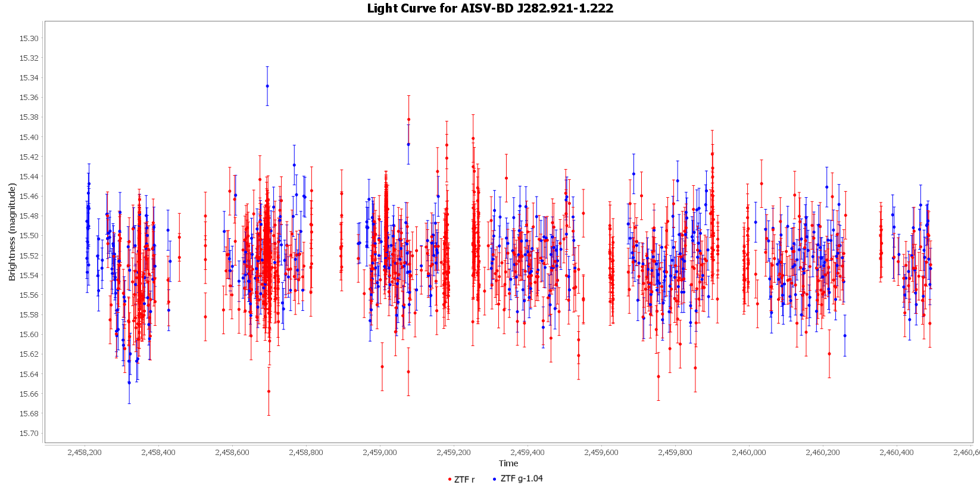
Task: Click the 'Brightness (magnitude)' y-axis label
Action: [x=12, y=232]
